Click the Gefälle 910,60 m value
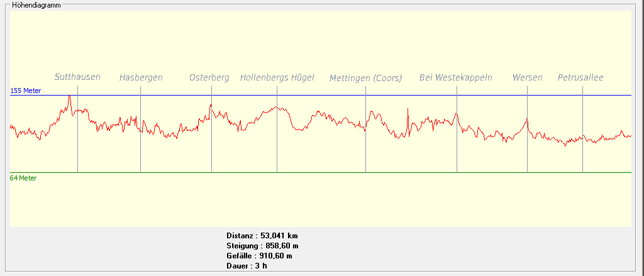The image size is (644, 276). (x=259, y=256)
